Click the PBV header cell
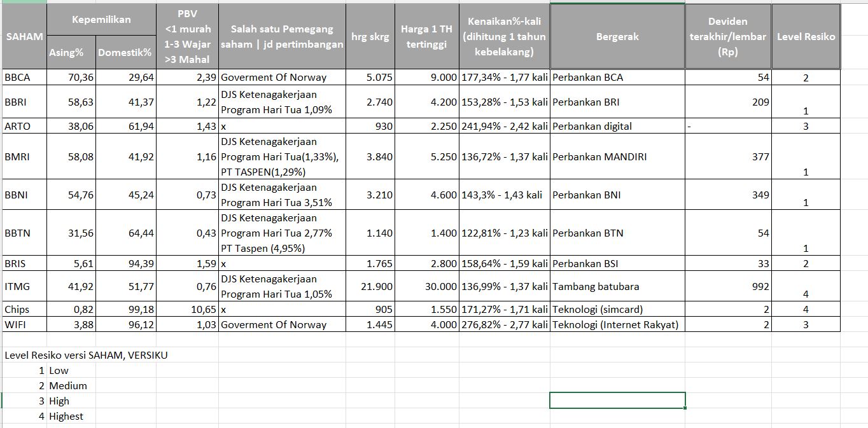Image resolution: width=868 pixels, height=428 pixels. 188,37
